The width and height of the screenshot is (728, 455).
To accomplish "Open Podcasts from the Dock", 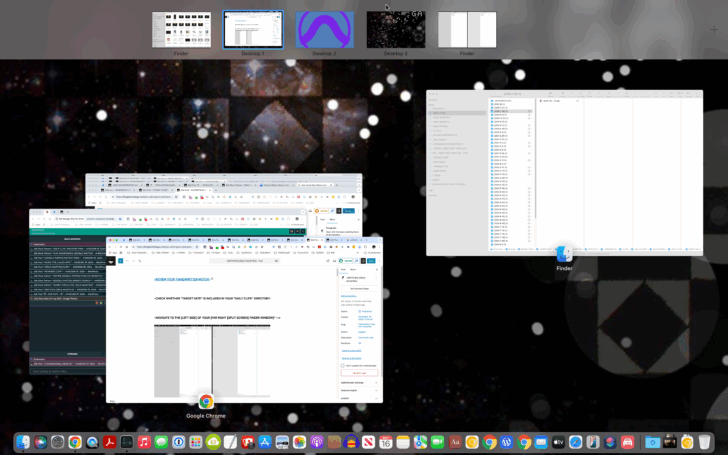I will [x=317, y=442].
